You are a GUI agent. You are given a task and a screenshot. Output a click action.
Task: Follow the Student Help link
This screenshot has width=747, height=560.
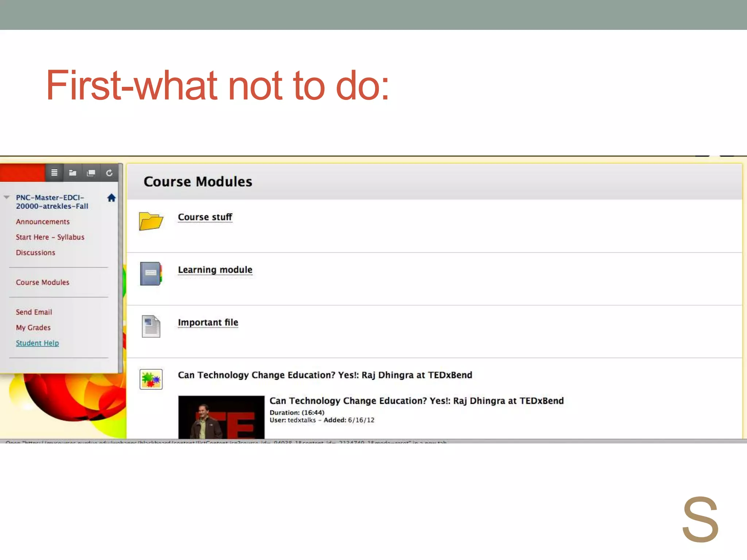[37, 343]
